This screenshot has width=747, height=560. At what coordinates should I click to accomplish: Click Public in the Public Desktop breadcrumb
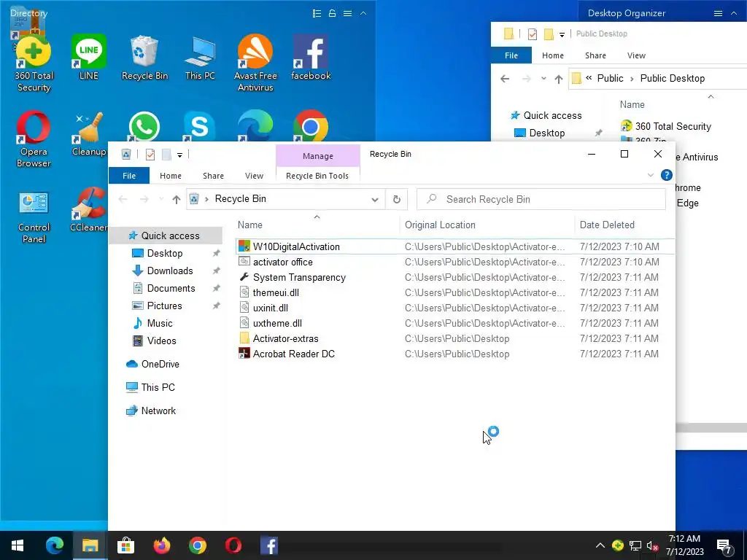coord(610,79)
